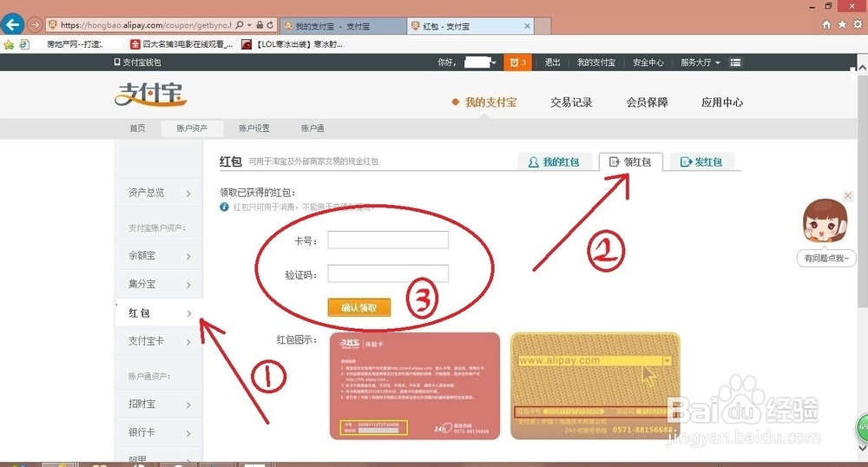
Task: Click the 确认领取 button
Action: tap(359, 307)
